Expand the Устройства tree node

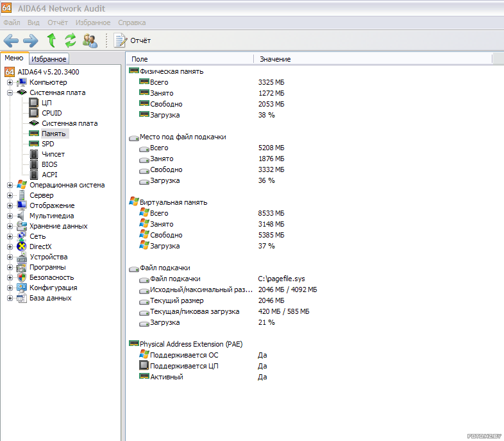(x=10, y=257)
